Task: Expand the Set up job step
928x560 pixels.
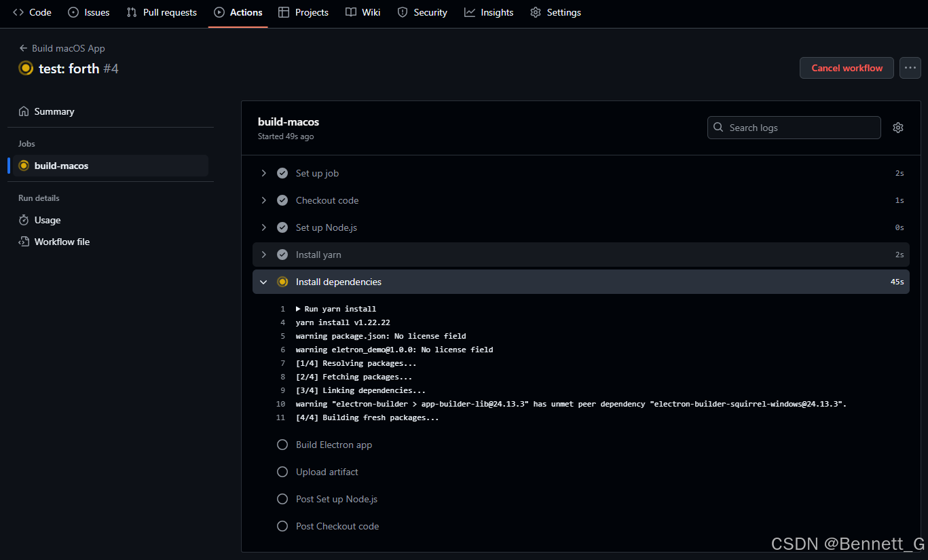Action: coord(581,173)
